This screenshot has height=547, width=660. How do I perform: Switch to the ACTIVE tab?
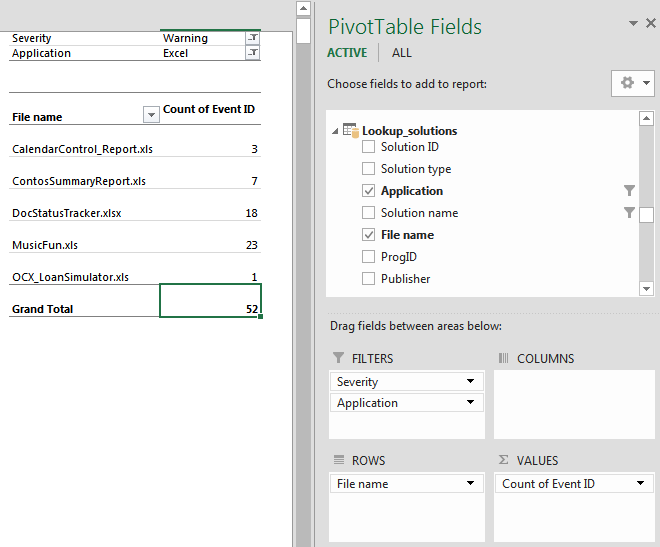[x=347, y=53]
